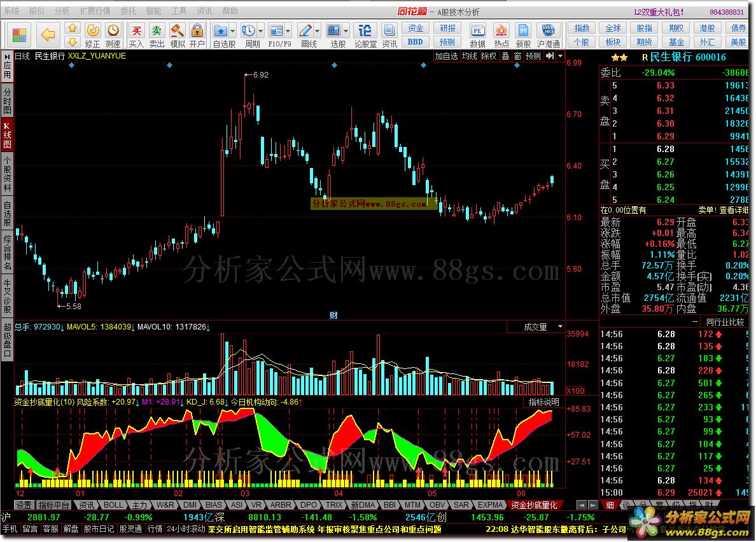Open 指标说明 indicator description
Viewport: 756px width, 542px height.
pyautogui.click(x=544, y=402)
